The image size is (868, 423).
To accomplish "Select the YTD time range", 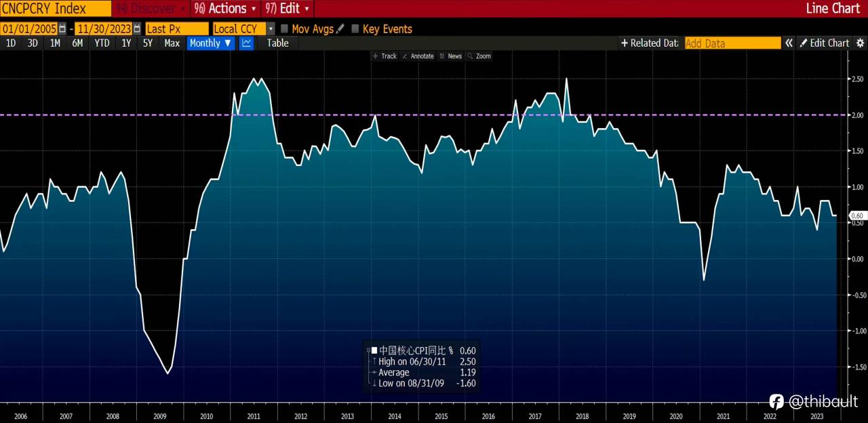I will [x=102, y=43].
